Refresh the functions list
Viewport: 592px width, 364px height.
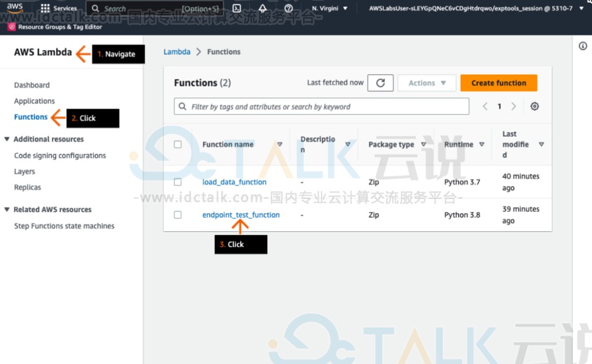tap(380, 83)
